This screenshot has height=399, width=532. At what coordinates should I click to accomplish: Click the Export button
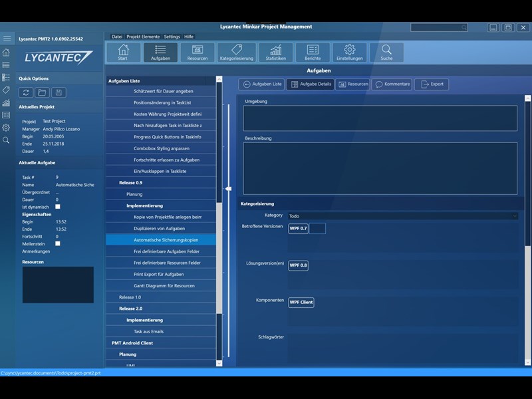[x=432, y=84]
